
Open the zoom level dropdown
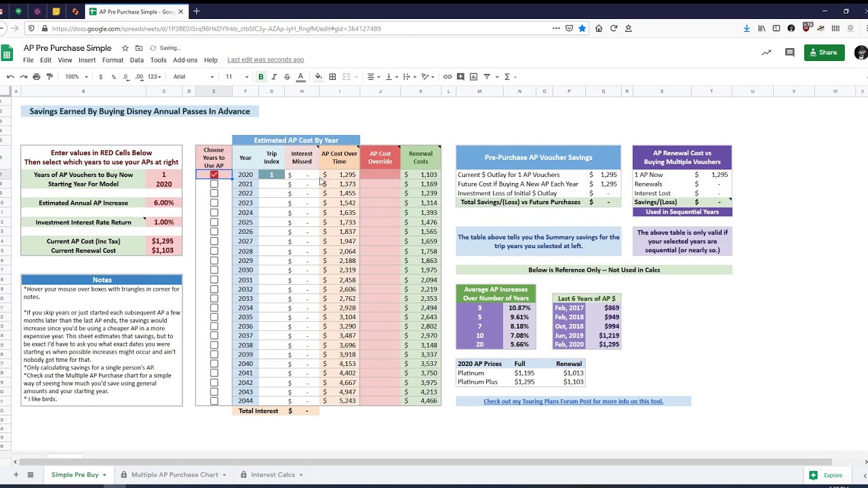pyautogui.click(x=76, y=77)
